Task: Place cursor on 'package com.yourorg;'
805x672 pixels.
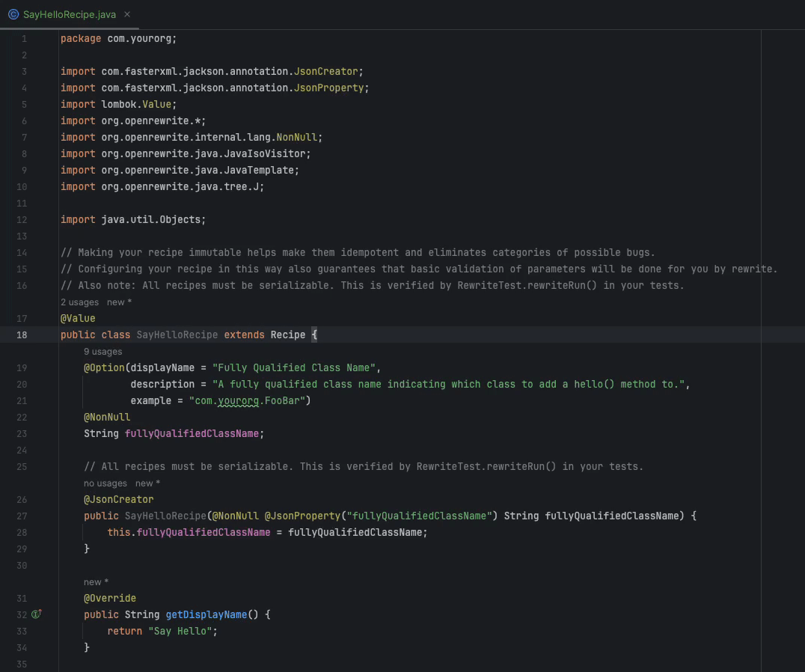Action: click(x=119, y=38)
